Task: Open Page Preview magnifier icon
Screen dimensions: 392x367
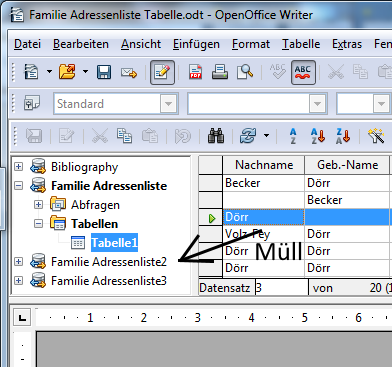Action: pyautogui.click(x=245, y=72)
